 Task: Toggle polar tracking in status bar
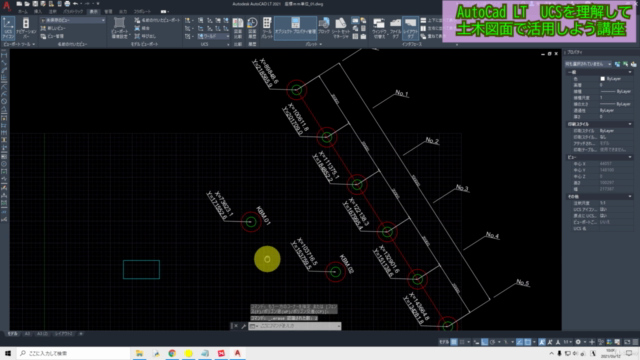click(493, 342)
